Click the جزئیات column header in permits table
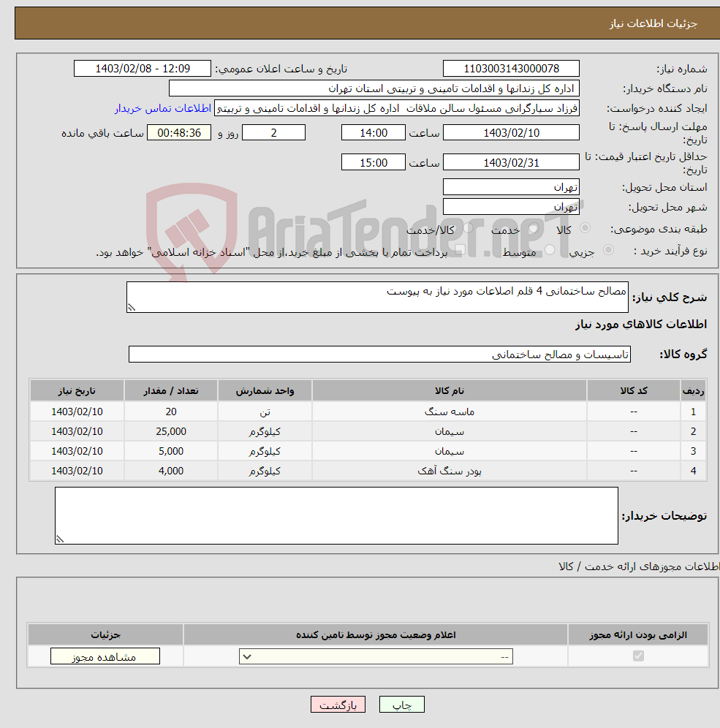The height and width of the screenshot is (728, 720). point(105,634)
